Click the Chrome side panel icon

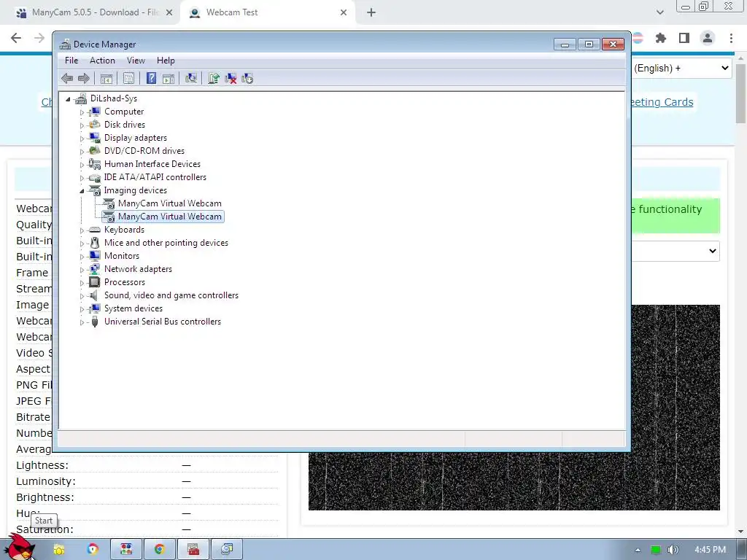pyautogui.click(x=684, y=38)
